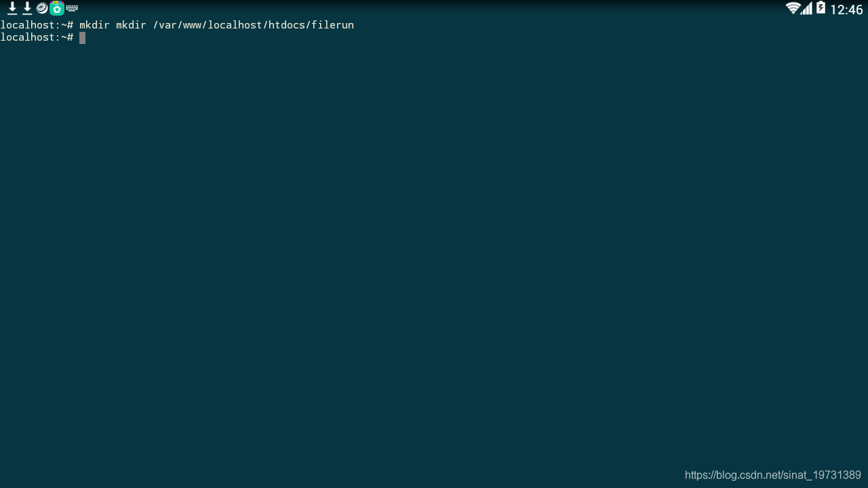Tap the battery charging icon
Screen dimensions: 868x488
pos(821,8)
